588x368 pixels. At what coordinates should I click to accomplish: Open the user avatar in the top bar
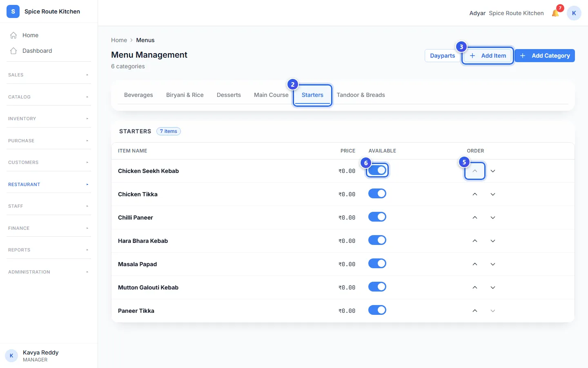coord(574,13)
